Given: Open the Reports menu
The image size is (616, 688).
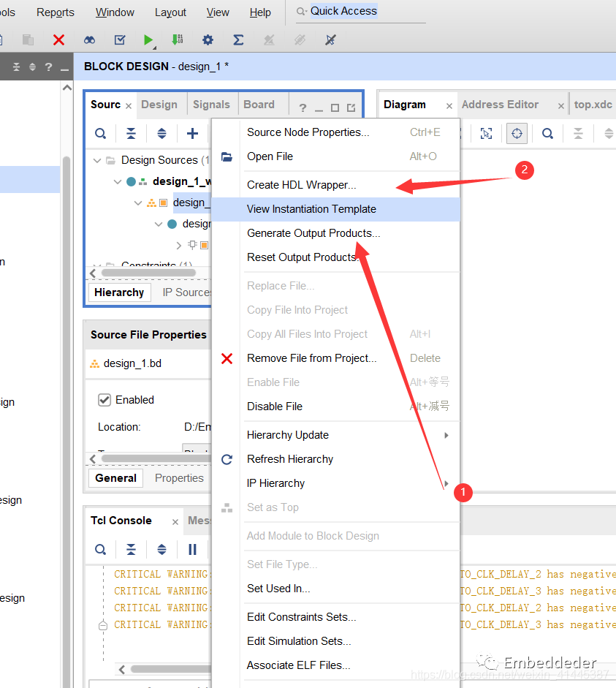Looking at the screenshot, I should (x=56, y=12).
